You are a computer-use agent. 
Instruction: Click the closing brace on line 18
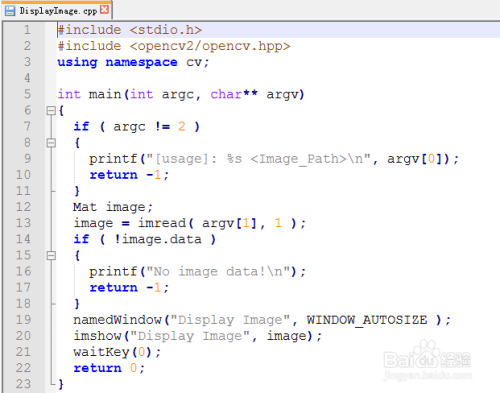coord(77,304)
